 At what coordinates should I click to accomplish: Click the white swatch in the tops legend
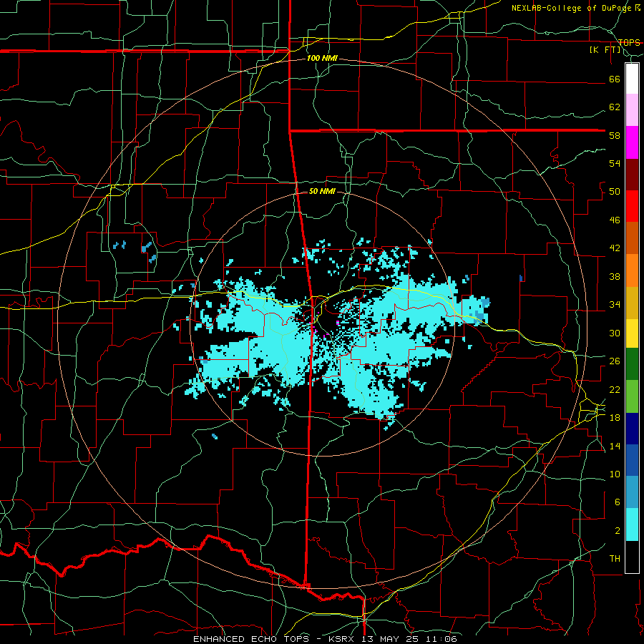[632, 79]
